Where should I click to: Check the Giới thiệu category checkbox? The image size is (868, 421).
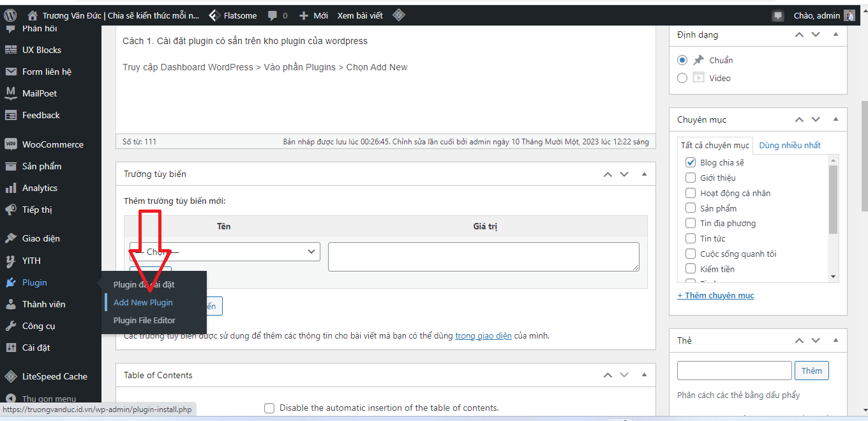point(690,178)
